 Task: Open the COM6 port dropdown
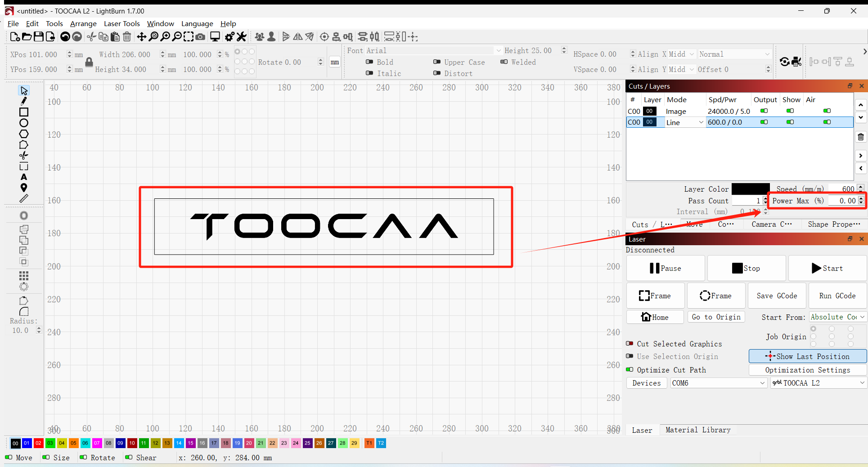coord(718,383)
